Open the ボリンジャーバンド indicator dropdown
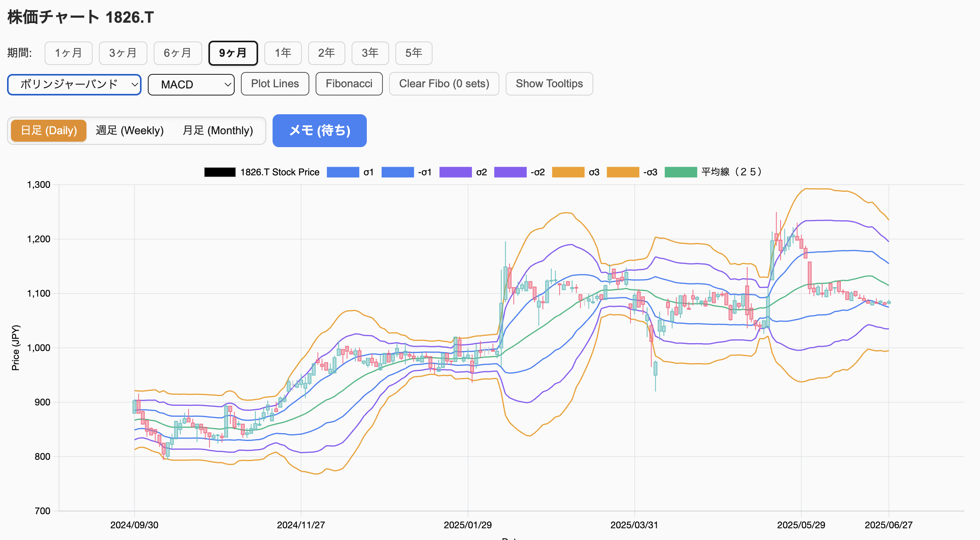This screenshot has width=980, height=540. pyautogui.click(x=74, y=85)
